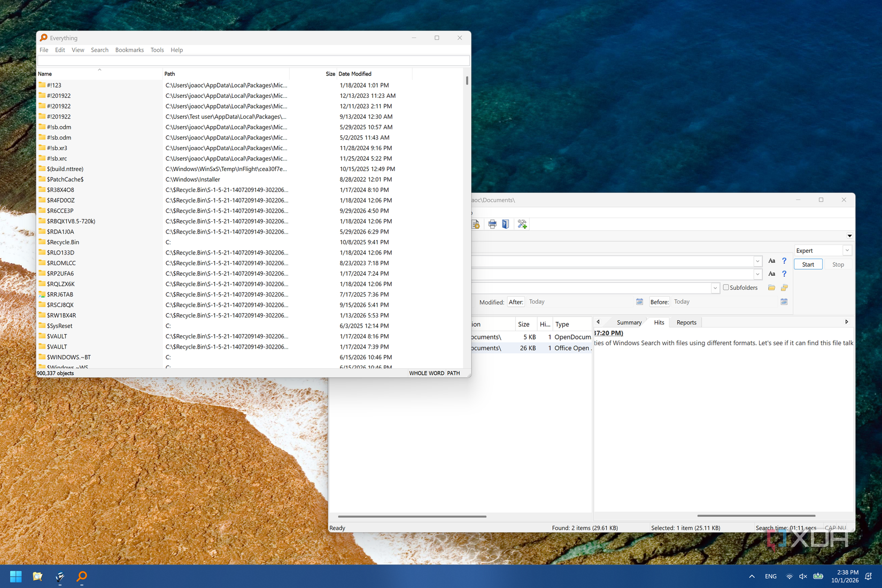
Task: Enable the Subfolders checkbox
Action: pyautogui.click(x=726, y=288)
